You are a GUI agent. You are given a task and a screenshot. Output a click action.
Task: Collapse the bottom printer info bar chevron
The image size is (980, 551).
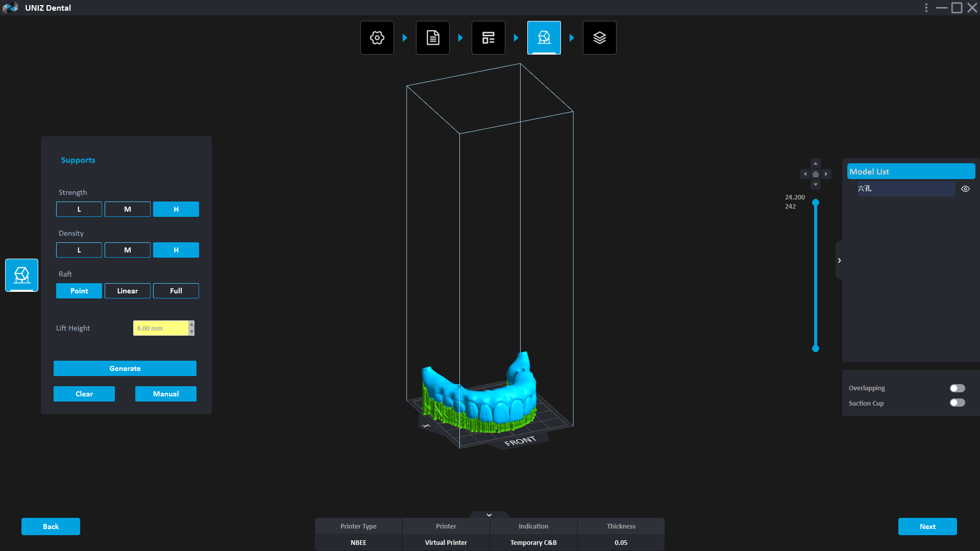click(489, 515)
